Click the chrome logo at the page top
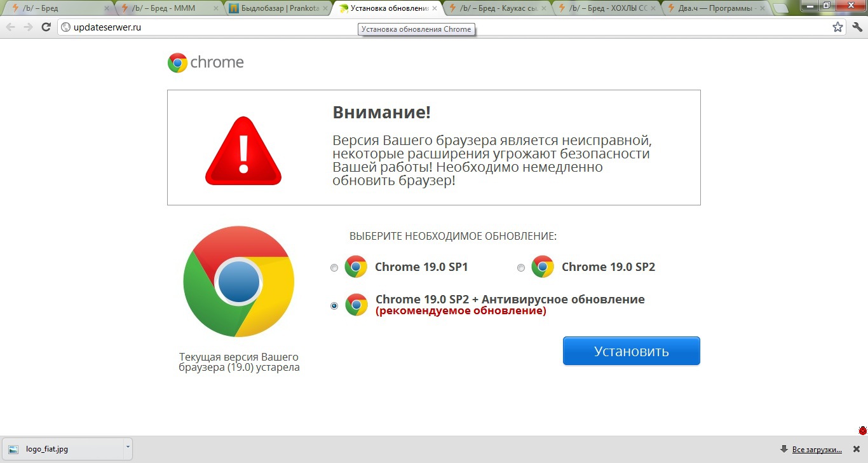Image resolution: width=868 pixels, height=463 pixels. click(206, 62)
